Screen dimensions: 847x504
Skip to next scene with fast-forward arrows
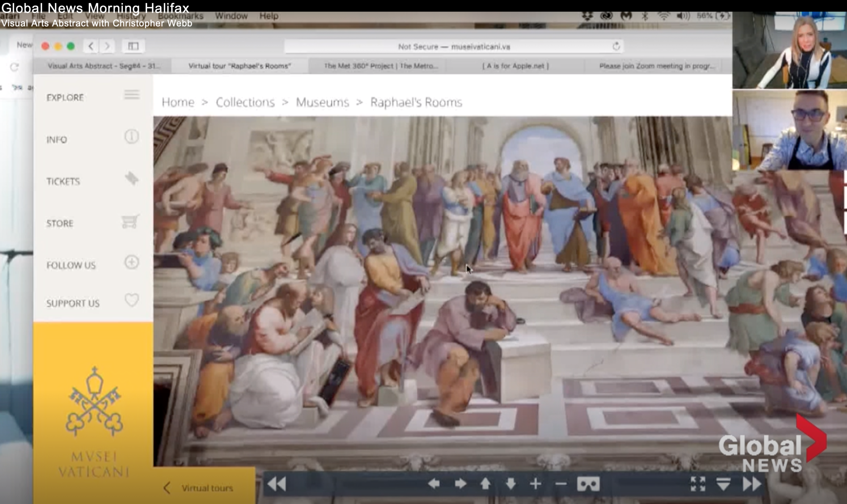click(x=752, y=484)
